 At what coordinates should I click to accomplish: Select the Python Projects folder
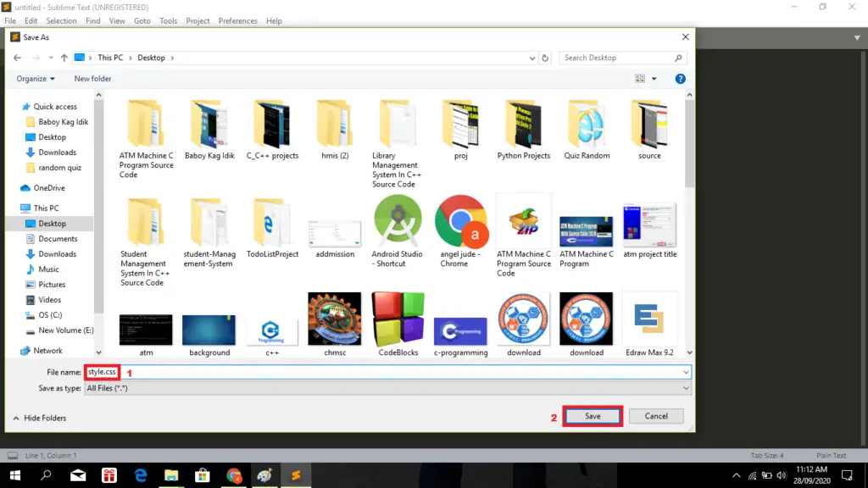point(523,127)
